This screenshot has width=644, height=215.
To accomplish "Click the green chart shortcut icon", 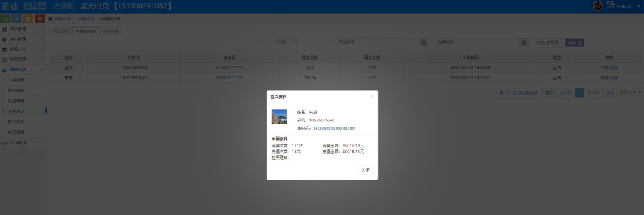I will tap(5, 19).
